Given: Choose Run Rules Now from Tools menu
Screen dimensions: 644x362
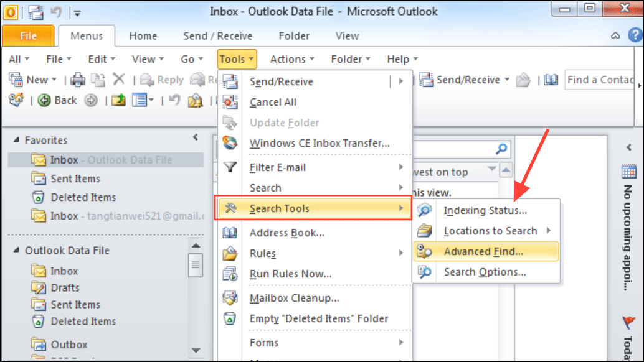Looking at the screenshot, I should click(x=290, y=274).
